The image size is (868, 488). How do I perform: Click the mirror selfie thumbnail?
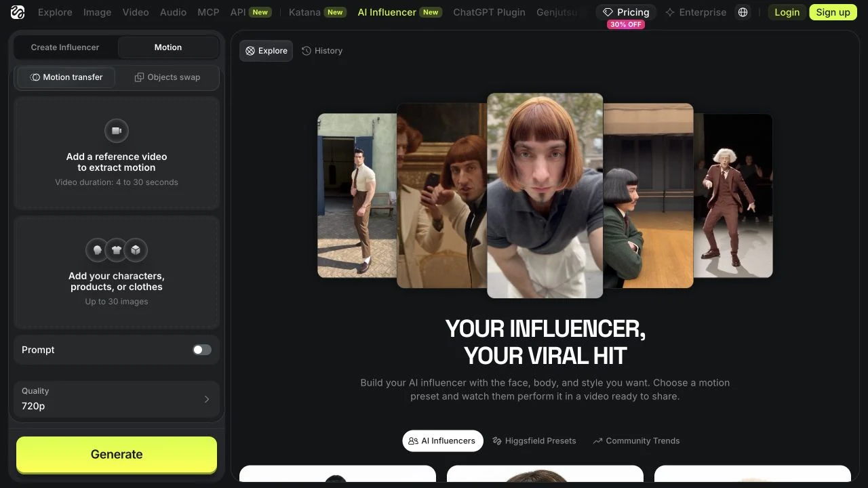point(442,195)
